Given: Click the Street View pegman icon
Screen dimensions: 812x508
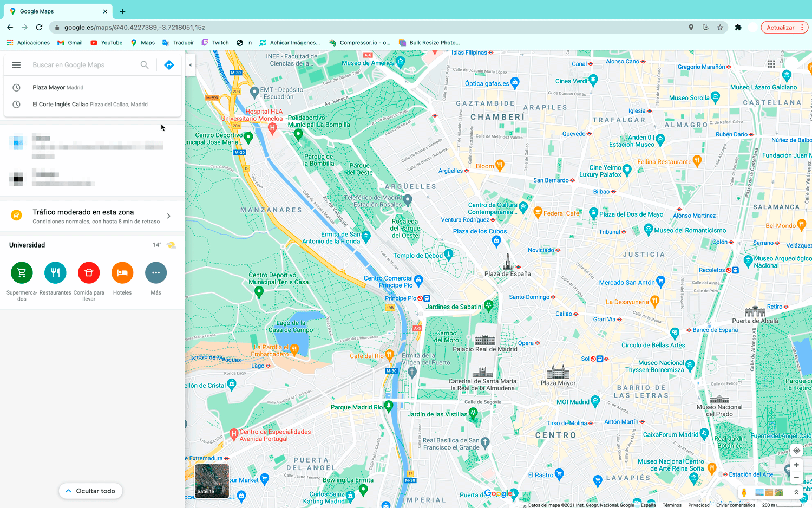Looking at the screenshot, I should click(744, 492).
